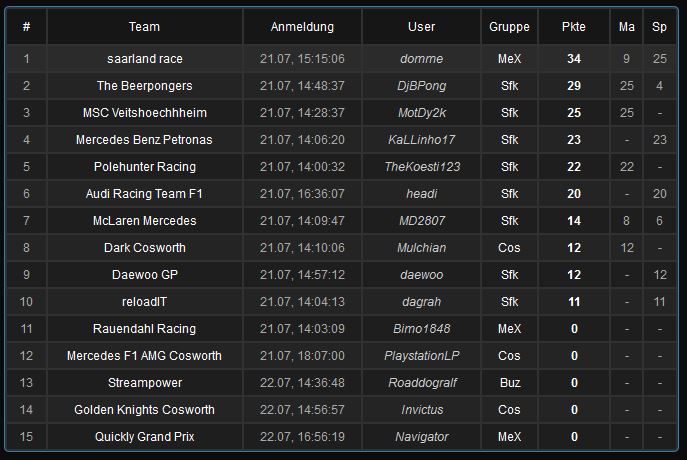Select Polehunter Racing row
This screenshot has height=460, width=687.
[x=342, y=167]
